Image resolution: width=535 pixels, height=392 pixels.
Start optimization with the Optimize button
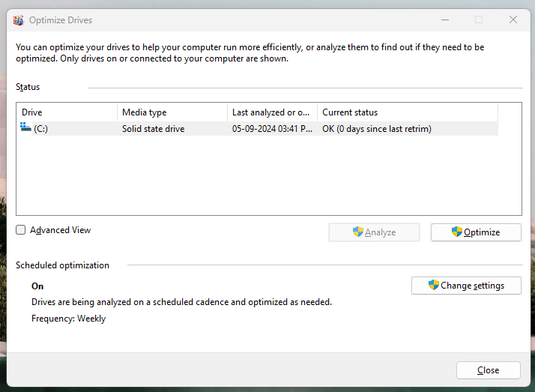click(x=476, y=232)
